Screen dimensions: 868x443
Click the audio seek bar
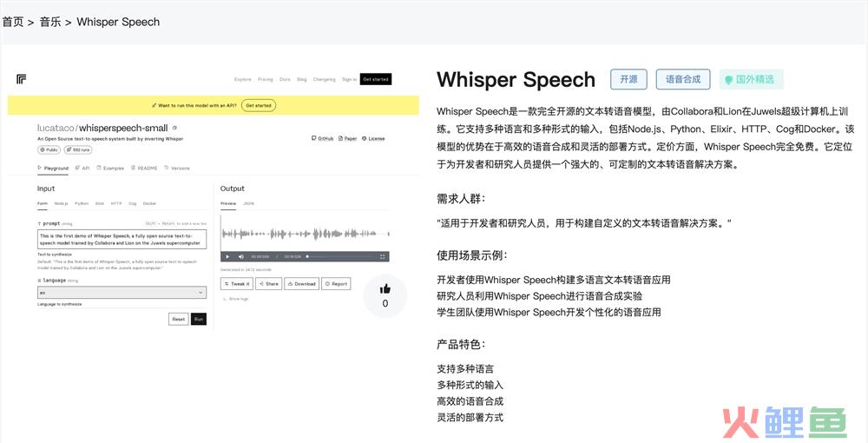point(340,256)
